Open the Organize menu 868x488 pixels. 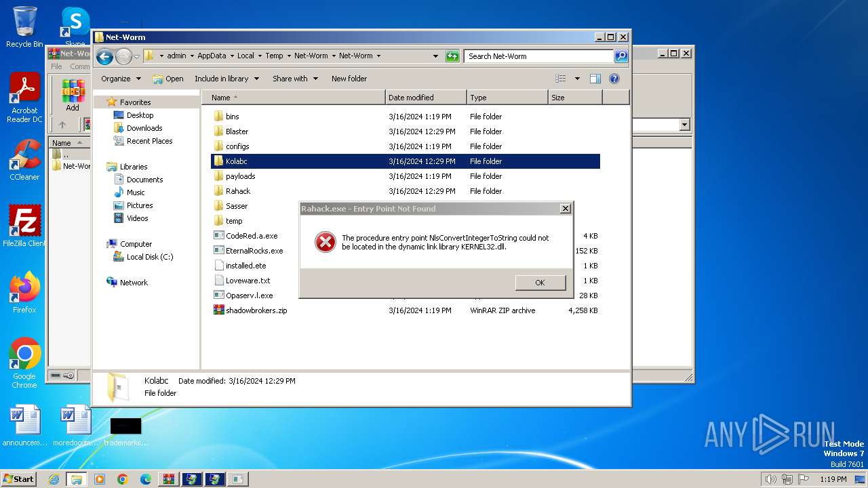(121, 79)
